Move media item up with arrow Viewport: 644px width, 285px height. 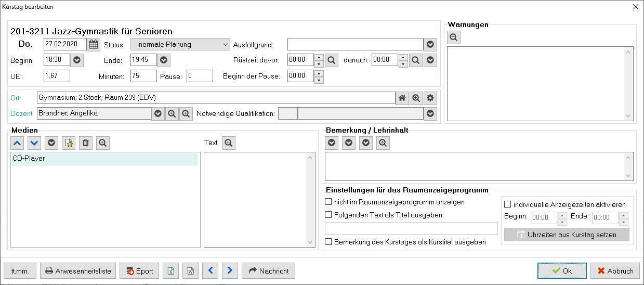pyautogui.click(x=17, y=143)
